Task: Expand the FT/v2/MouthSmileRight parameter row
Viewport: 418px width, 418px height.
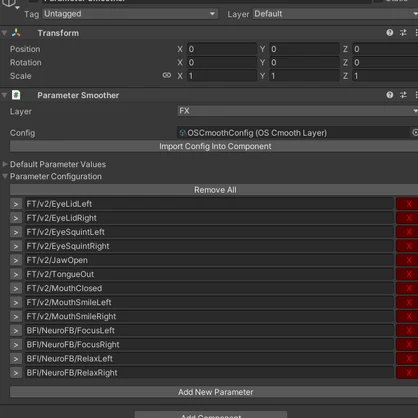Action: click(x=16, y=316)
